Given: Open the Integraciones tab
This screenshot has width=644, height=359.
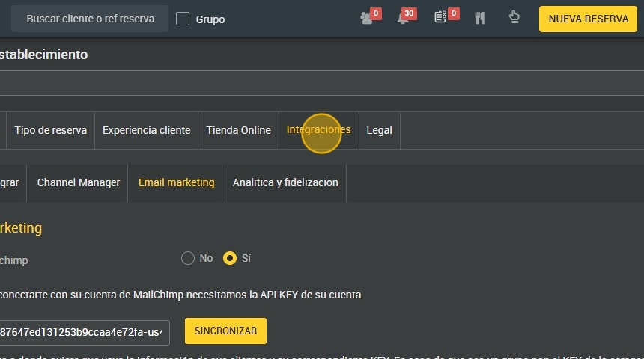Looking at the screenshot, I should [x=319, y=130].
